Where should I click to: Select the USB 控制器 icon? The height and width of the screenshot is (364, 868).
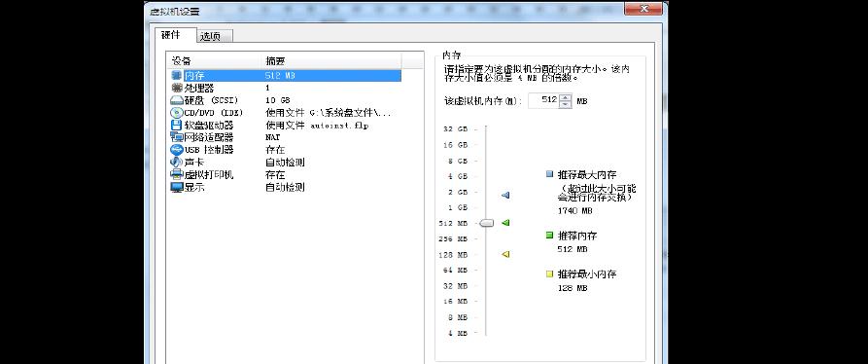177,150
